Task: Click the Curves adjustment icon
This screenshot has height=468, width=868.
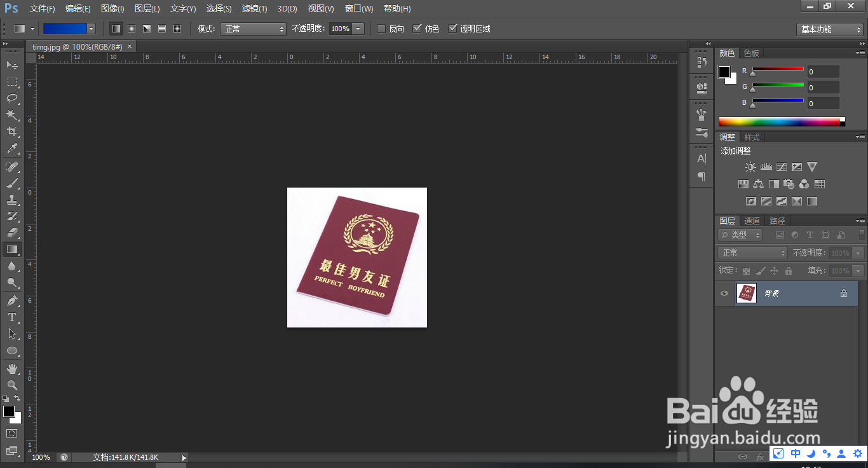Action: [781, 167]
